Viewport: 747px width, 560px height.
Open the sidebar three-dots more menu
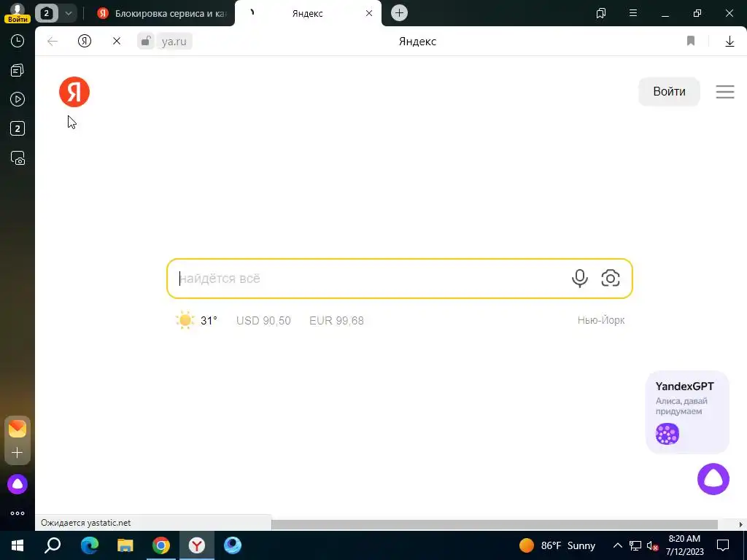[18, 513]
